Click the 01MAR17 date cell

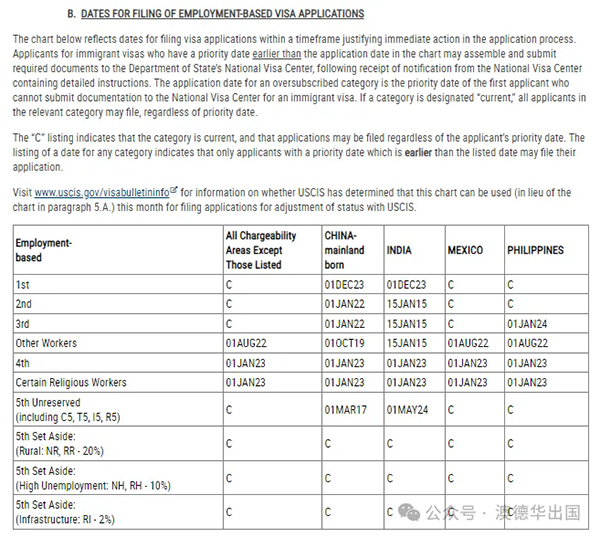click(x=346, y=410)
